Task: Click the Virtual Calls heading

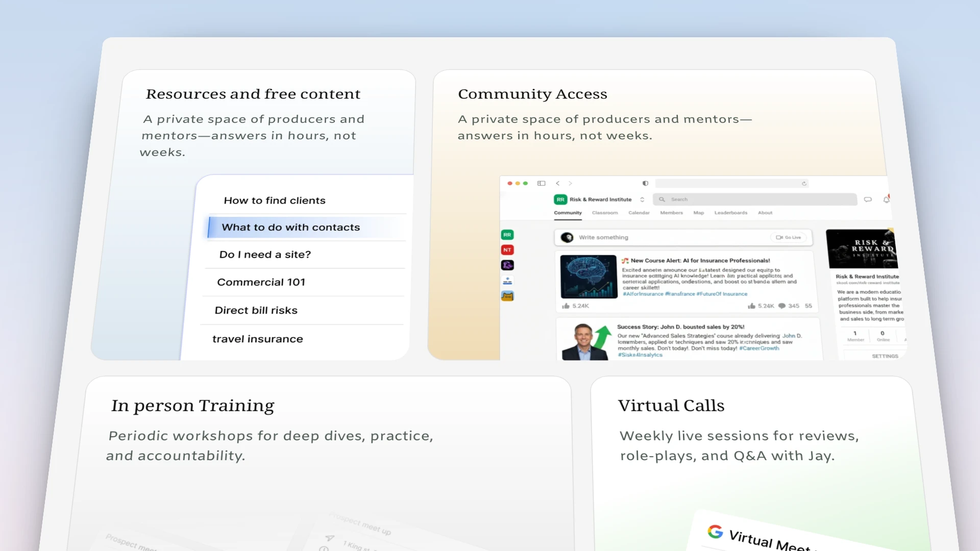Action: tap(671, 406)
